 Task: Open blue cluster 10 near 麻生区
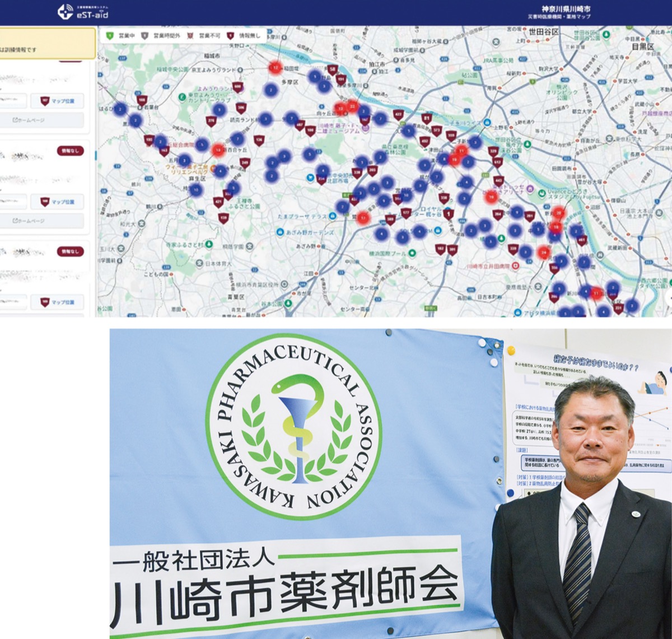coord(195,190)
